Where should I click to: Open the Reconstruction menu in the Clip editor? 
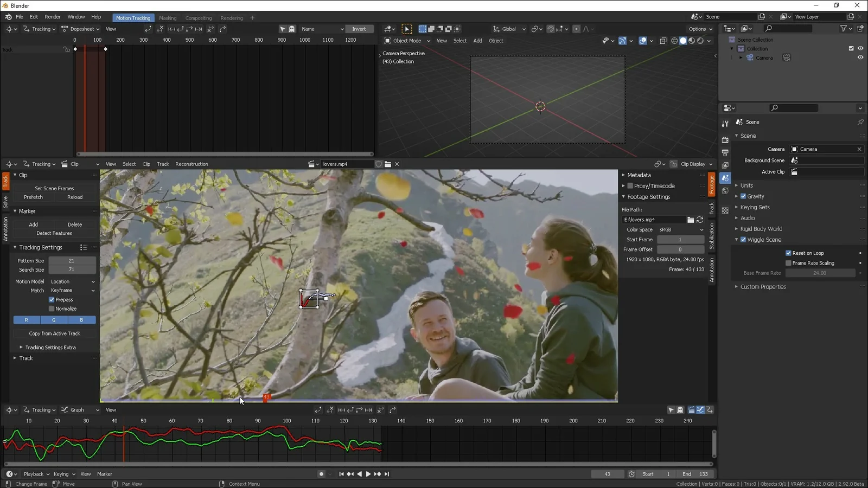tap(192, 164)
